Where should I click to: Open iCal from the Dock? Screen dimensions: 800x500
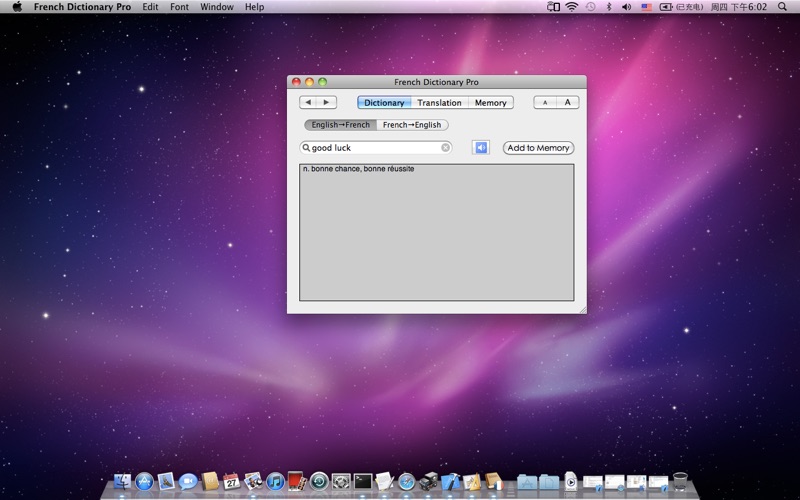coord(232,482)
